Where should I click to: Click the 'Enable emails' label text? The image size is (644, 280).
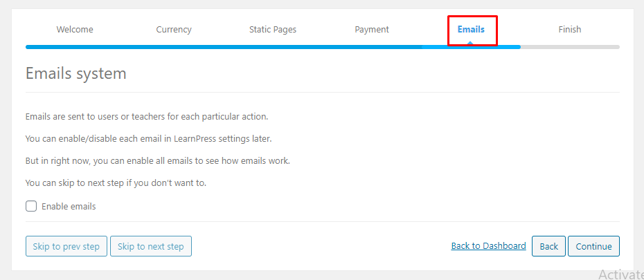[69, 206]
